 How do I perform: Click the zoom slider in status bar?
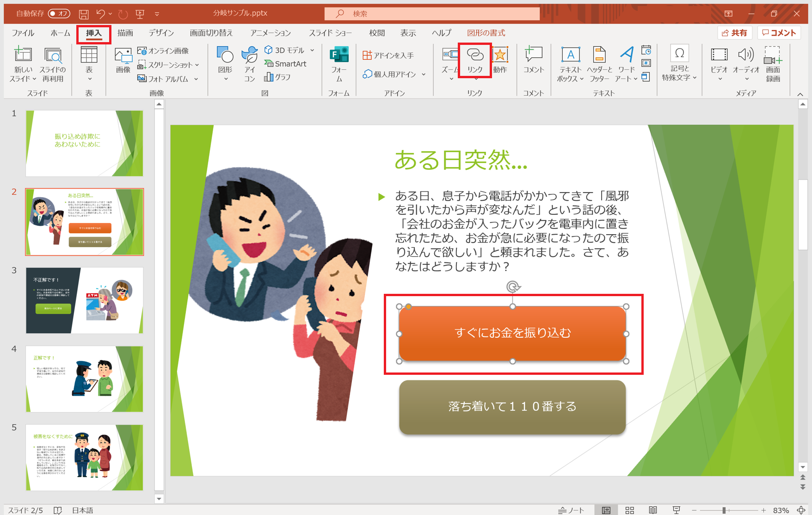coord(724,510)
